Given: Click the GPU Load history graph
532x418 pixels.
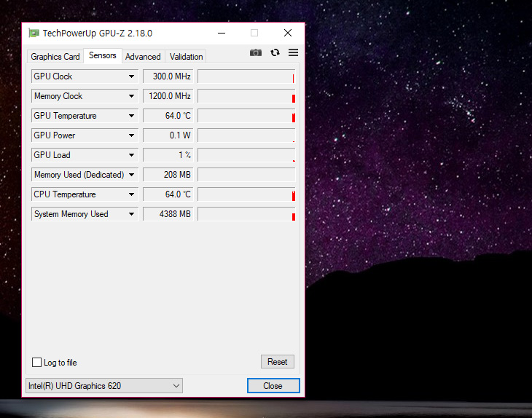Looking at the screenshot, I should 246,155.
